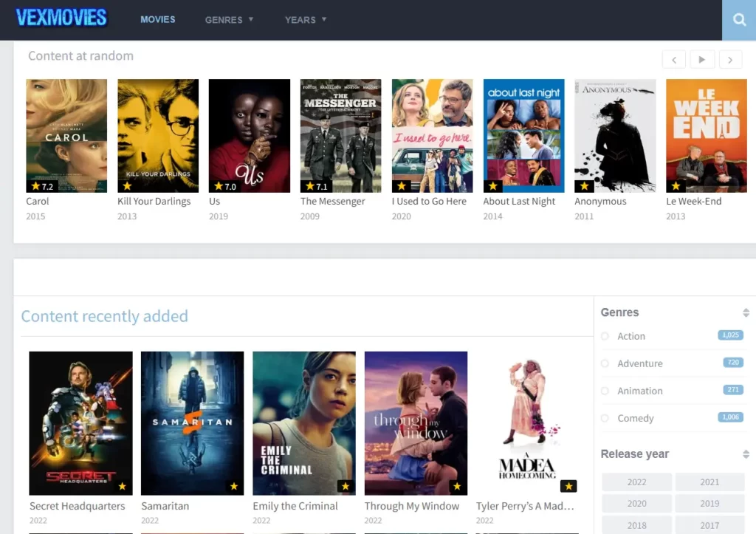Click star rating badge on Carol poster
The height and width of the screenshot is (534, 756).
tap(42, 186)
